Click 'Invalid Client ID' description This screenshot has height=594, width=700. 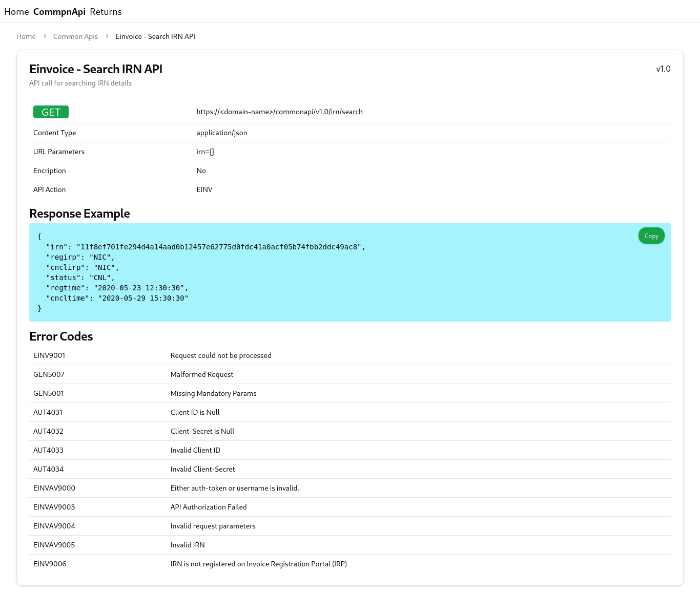click(195, 450)
